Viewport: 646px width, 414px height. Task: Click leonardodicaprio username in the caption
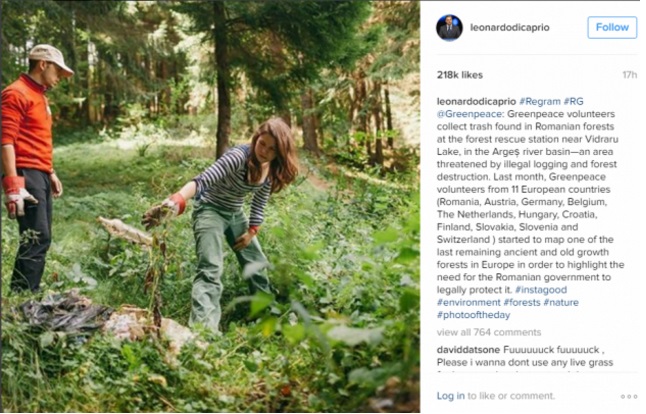pos(476,101)
